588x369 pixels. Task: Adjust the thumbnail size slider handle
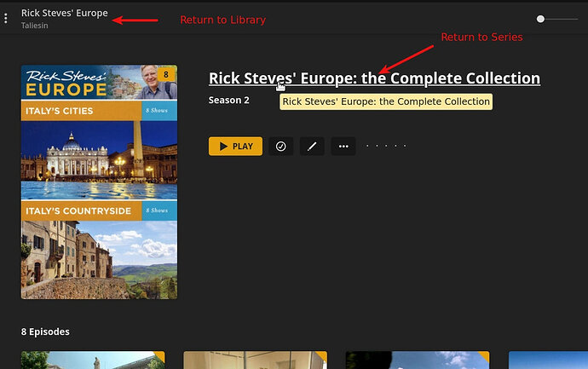click(540, 19)
